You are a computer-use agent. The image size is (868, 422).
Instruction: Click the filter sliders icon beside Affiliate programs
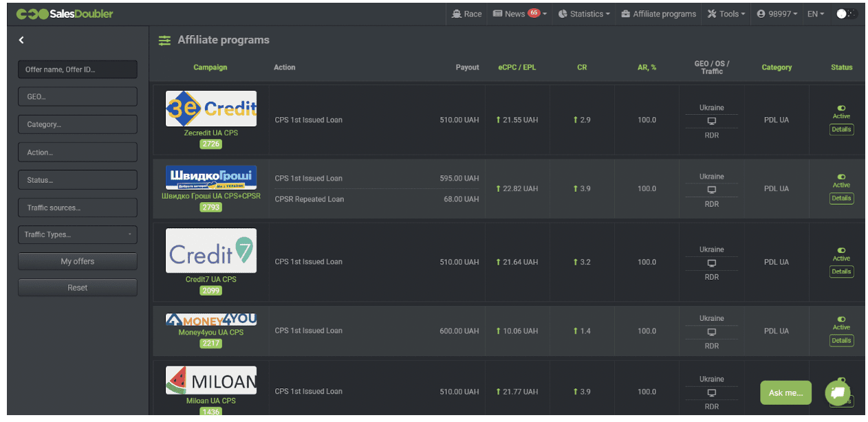[164, 41]
